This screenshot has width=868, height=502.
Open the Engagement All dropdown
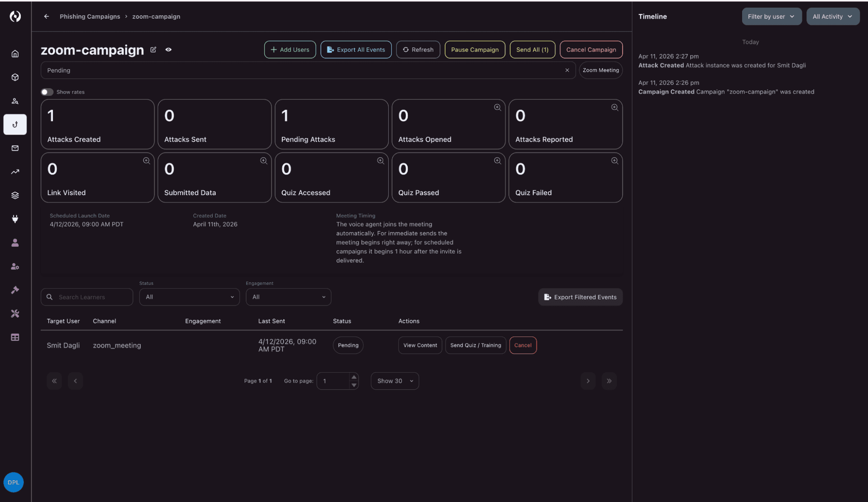(x=288, y=297)
